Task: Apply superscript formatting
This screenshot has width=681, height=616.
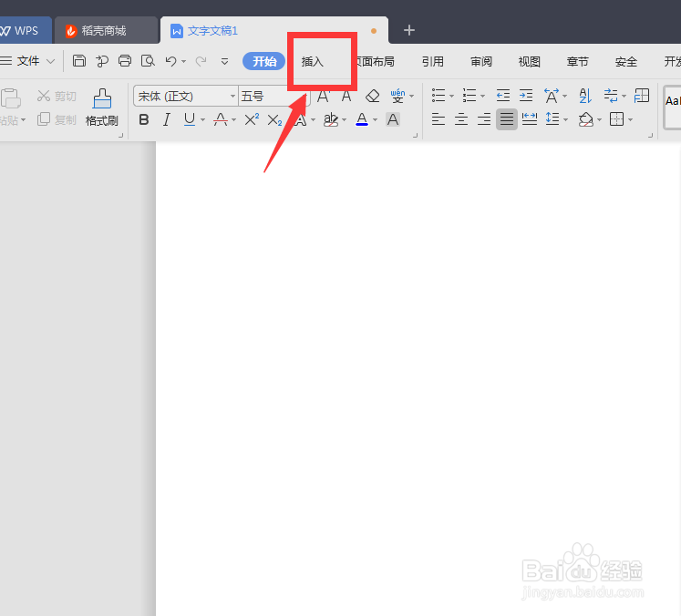Action: 252,119
